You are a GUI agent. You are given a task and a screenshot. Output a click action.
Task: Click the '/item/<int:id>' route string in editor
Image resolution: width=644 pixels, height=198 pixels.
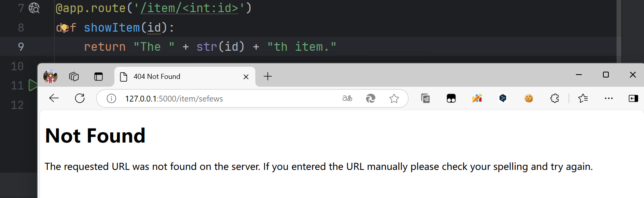[x=189, y=8]
